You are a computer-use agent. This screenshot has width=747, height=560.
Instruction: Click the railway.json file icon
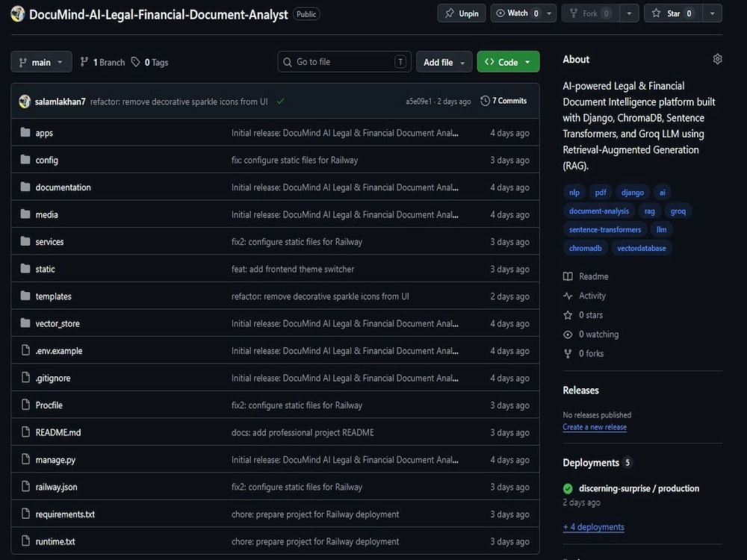pyautogui.click(x=25, y=486)
